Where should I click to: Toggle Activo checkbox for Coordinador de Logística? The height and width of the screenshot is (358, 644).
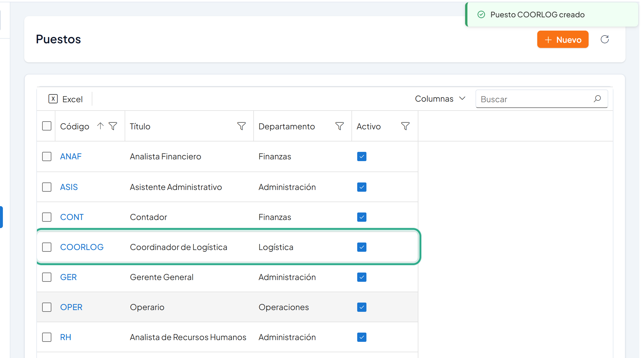pos(362,247)
